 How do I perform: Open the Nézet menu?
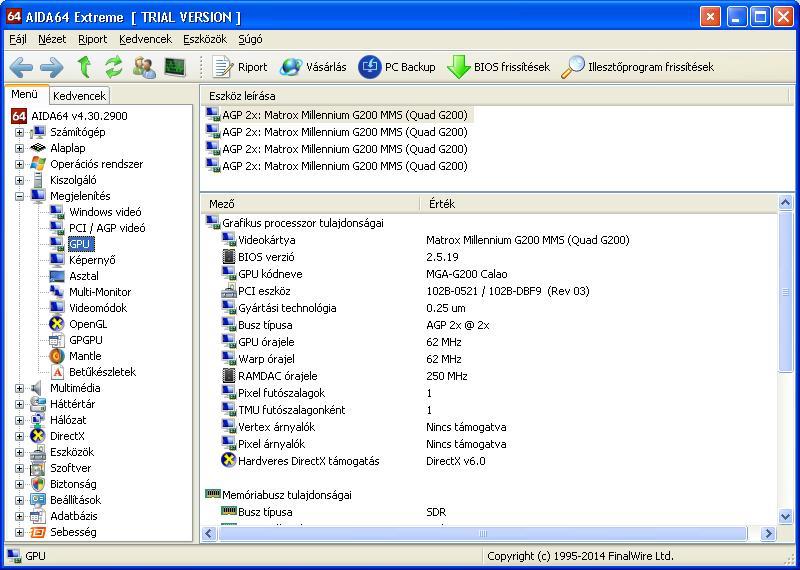tap(52, 39)
